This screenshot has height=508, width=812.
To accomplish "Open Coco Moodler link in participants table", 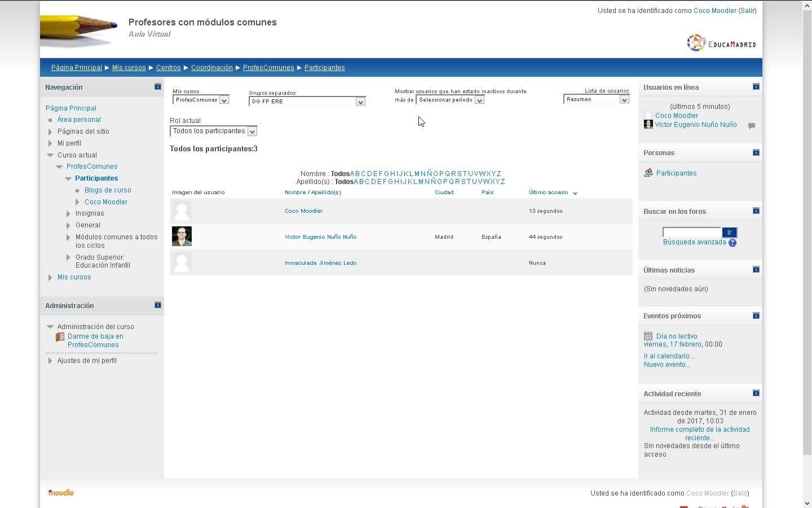I will coord(303,211).
